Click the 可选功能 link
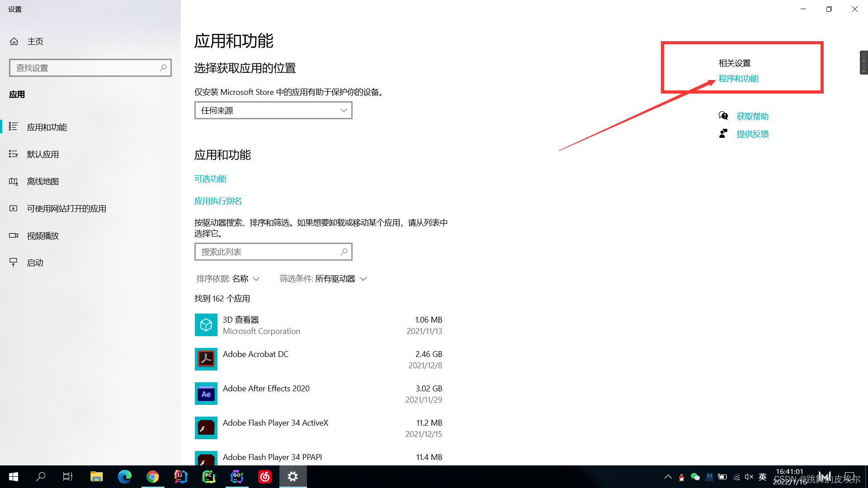This screenshot has width=868, height=488. 210,178
